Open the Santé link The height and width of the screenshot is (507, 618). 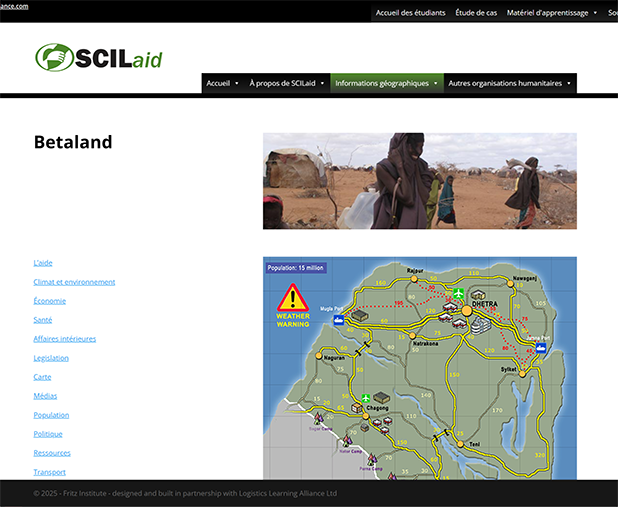click(43, 320)
